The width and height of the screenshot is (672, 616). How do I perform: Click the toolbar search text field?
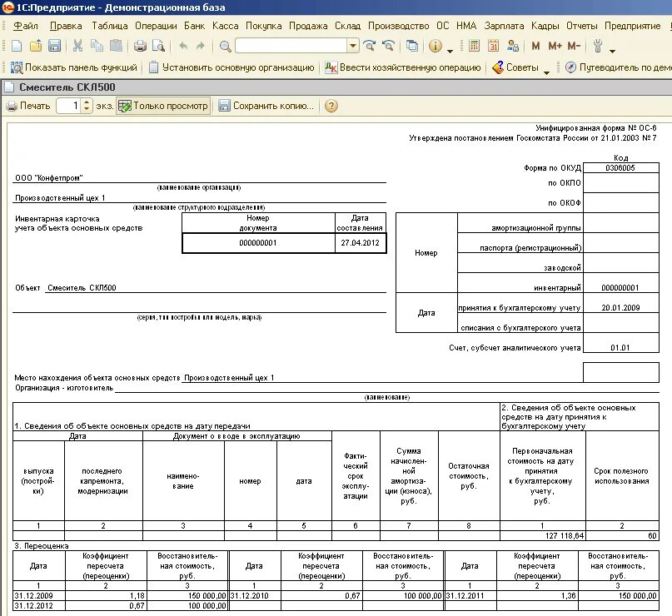point(291,46)
